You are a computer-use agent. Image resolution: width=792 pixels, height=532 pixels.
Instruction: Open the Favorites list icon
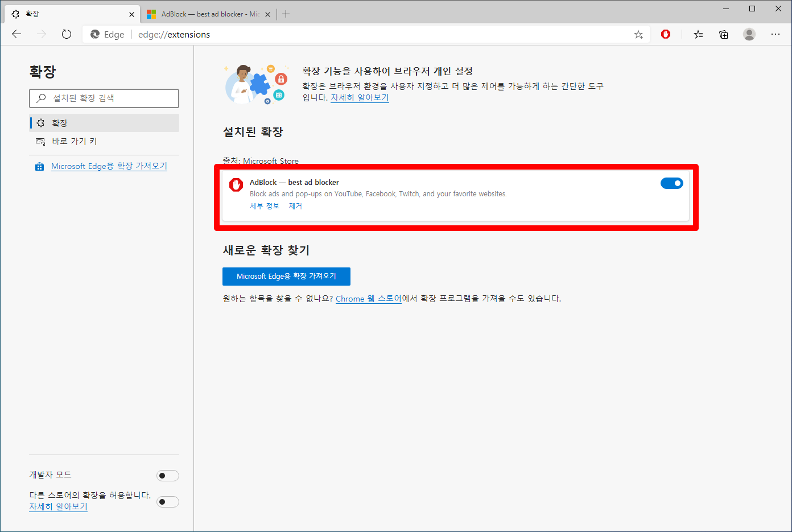pyautogui.click(x=698, y=35)
